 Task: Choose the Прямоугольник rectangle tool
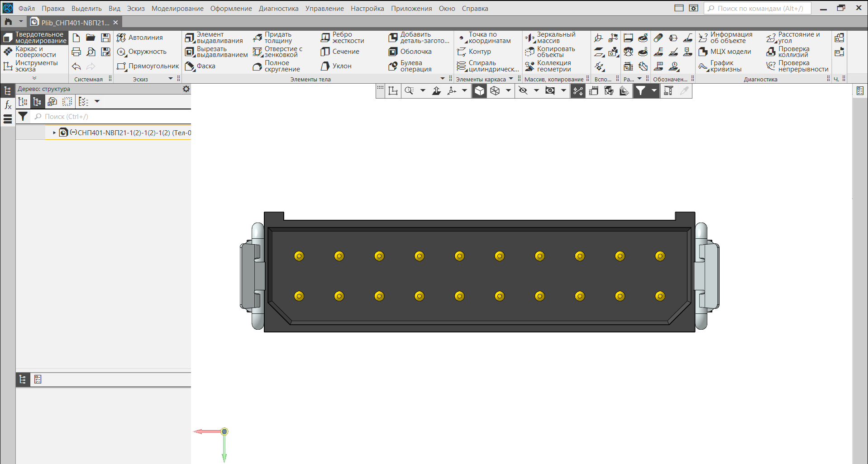[148, 66]
